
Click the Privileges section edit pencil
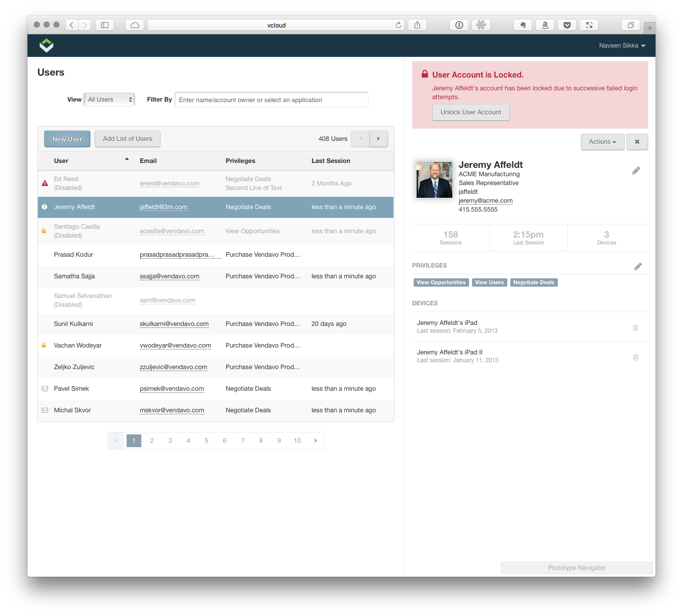tap(638, 267)
